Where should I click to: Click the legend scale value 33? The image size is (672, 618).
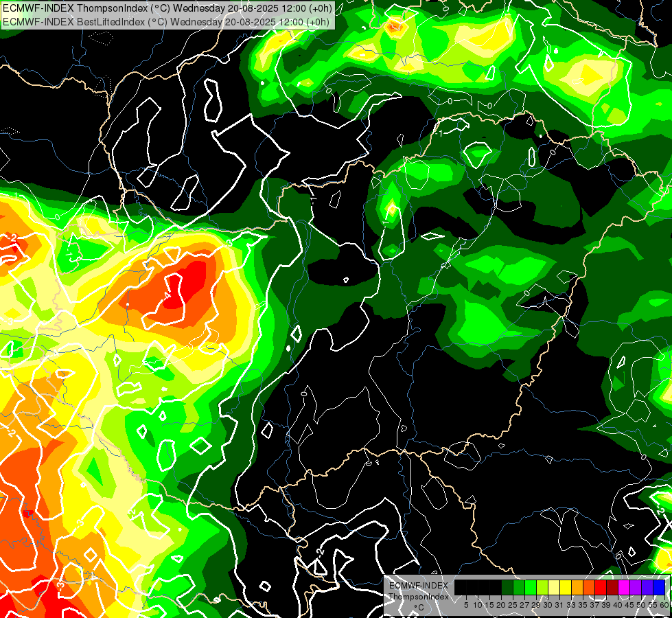[571, 605]
